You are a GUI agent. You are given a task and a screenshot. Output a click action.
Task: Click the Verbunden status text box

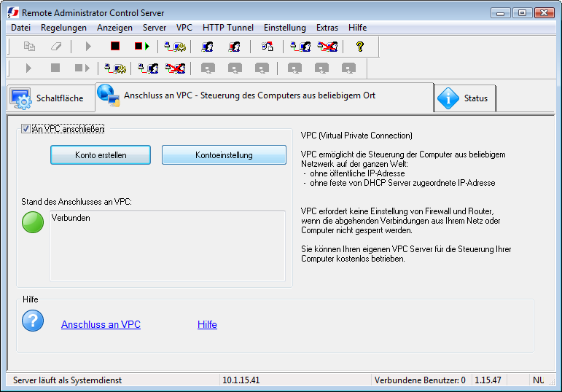click(x=168, y=246)
